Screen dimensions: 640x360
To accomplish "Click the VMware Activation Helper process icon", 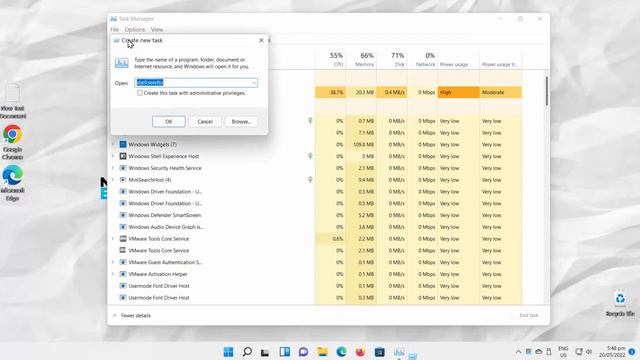I will (123, 274).
